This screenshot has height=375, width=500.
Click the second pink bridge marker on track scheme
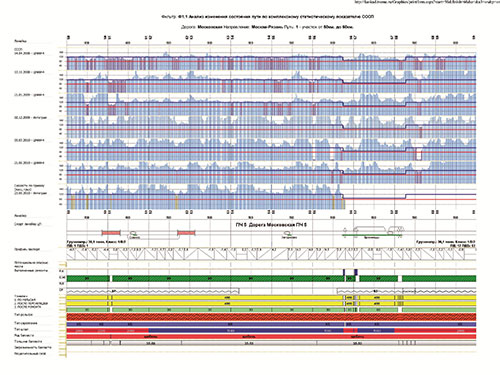click(x=186, y=233)
